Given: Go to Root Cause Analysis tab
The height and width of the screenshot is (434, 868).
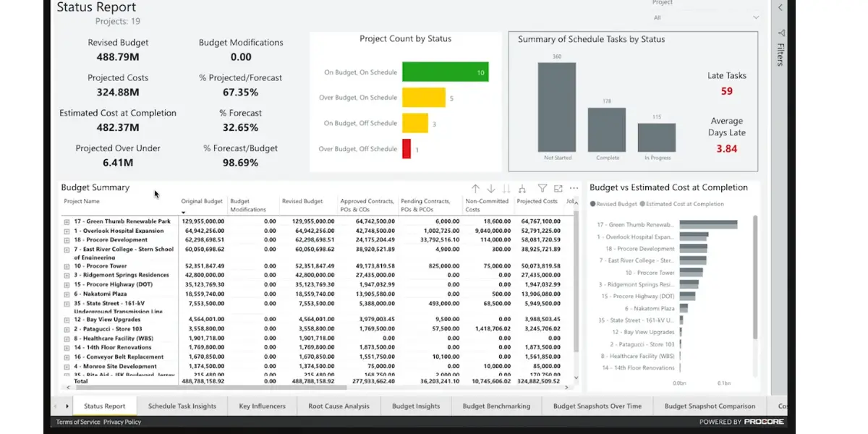Looking at the screenshot, I should coord(339,406).
